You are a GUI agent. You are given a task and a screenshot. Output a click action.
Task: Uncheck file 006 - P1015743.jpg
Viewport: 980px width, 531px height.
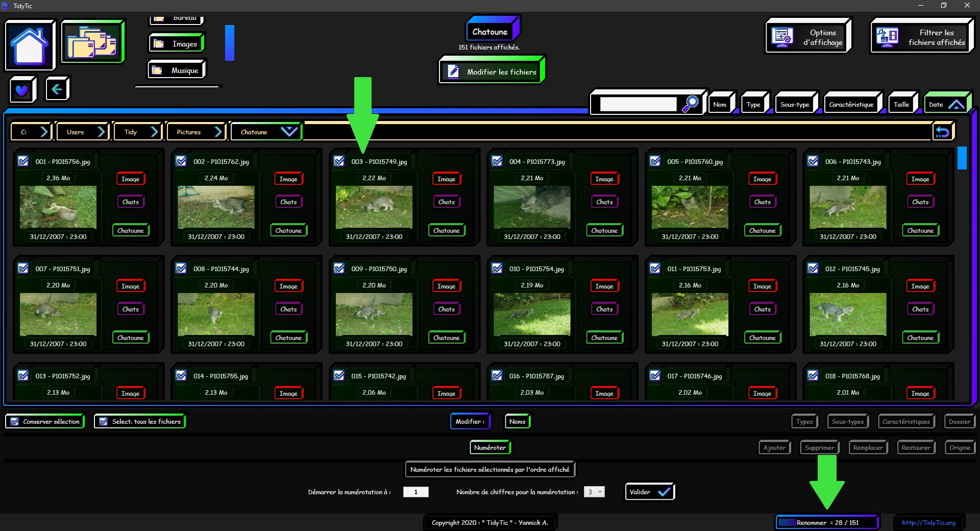(x=813, y=161)
